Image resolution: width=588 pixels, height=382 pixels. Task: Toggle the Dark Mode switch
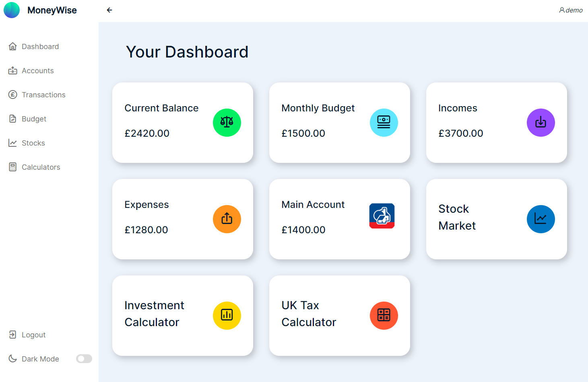pyautogui.click(x=84, y=359)
